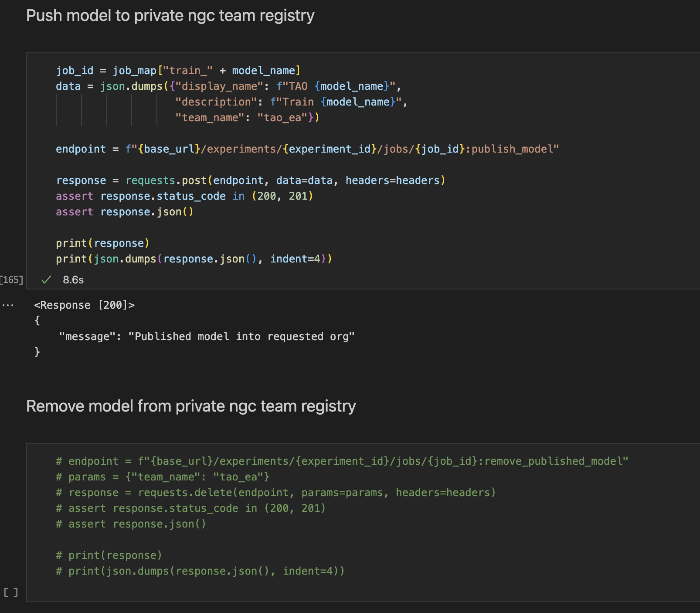Click the uncommented 'assert response.status_code' line

[x=184, y=196]
